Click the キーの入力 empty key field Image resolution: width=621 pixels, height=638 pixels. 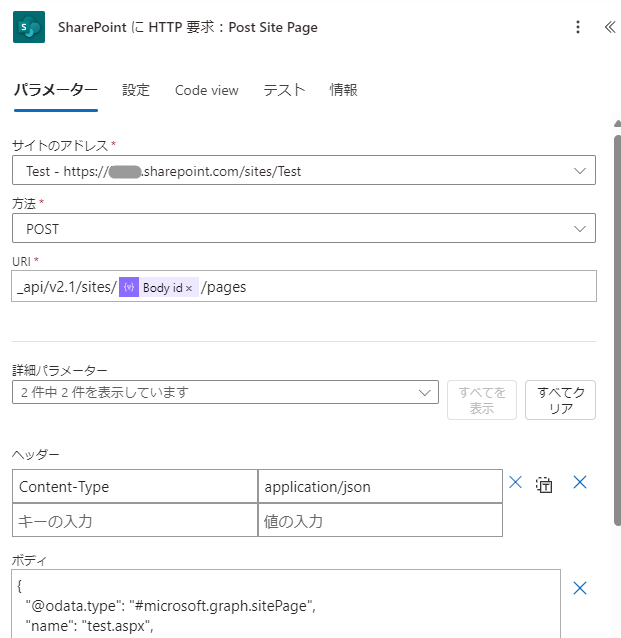135,520
